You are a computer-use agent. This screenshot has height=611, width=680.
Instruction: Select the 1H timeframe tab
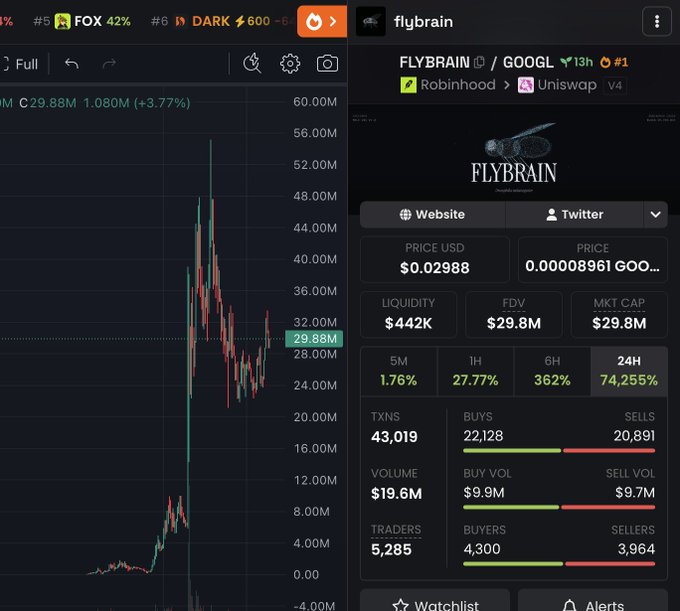pyautogui.click(x=475, y=371)
